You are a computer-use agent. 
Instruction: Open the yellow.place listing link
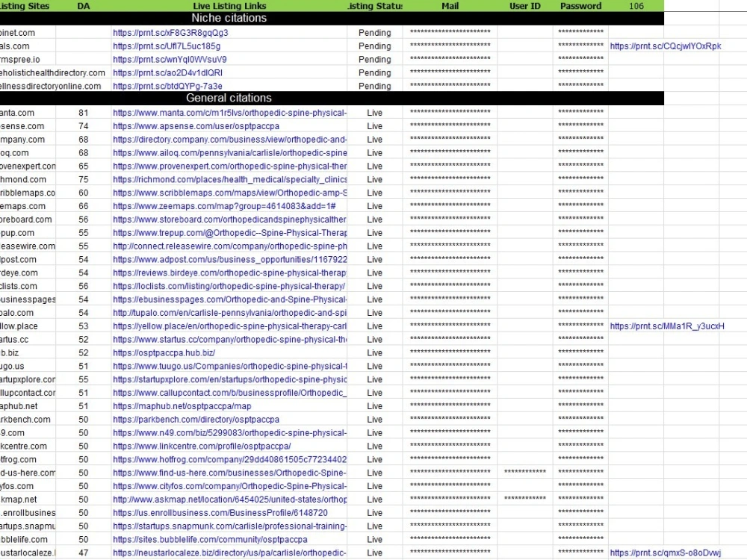(229, 326)
